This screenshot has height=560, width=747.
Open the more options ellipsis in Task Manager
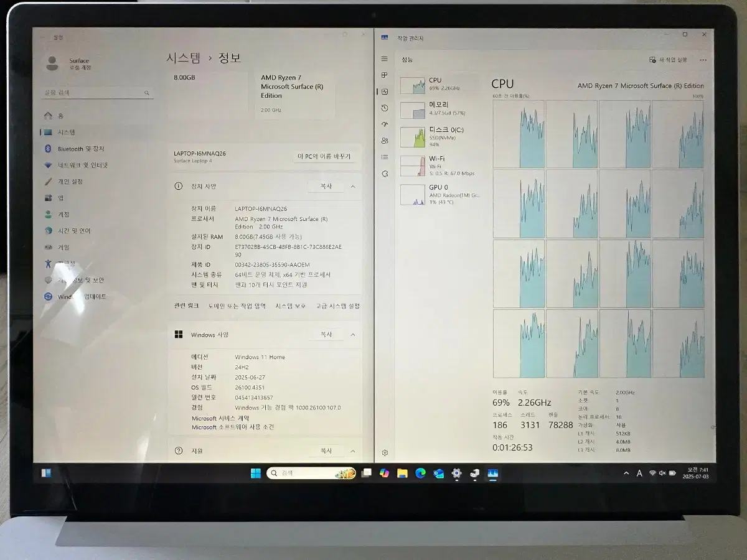click(703, 60)
